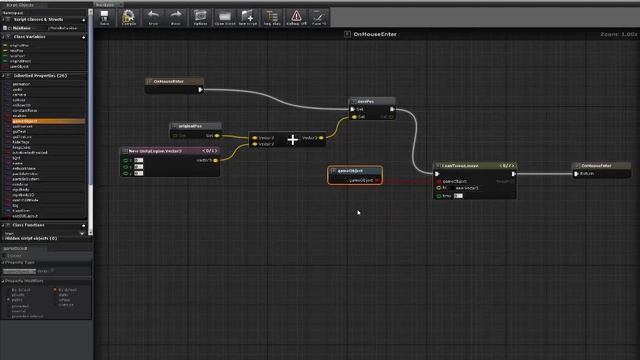Select the right column By default radio
640x360 pixels.
[55, 290]
